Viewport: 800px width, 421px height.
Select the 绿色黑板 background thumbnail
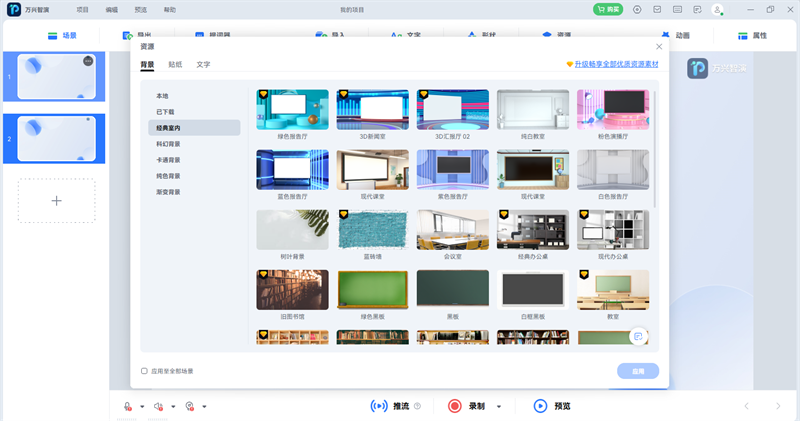tap(372, 289)
